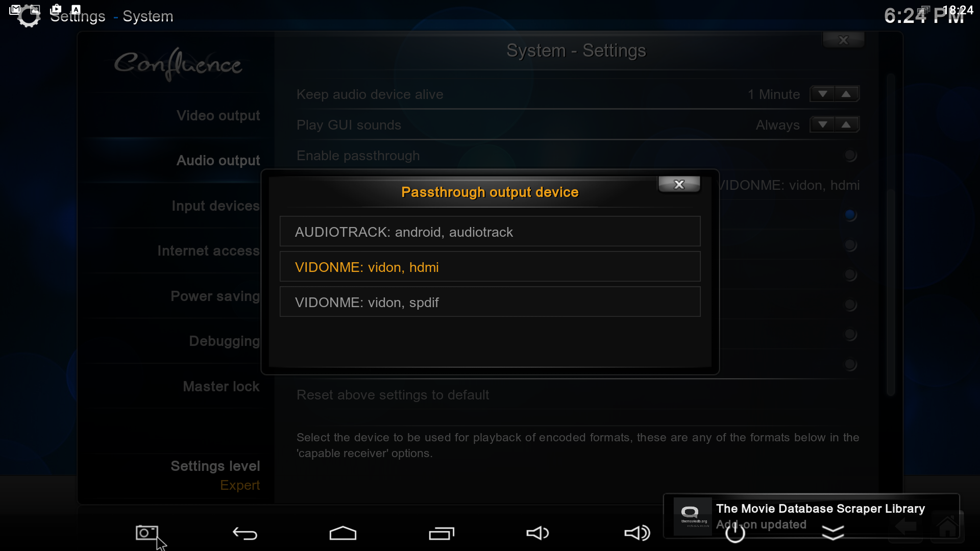Image resolution: width=980 pixels, height=551 pixels.
Task: Open the Debugging settings category
Action: [x=225, y=341]
